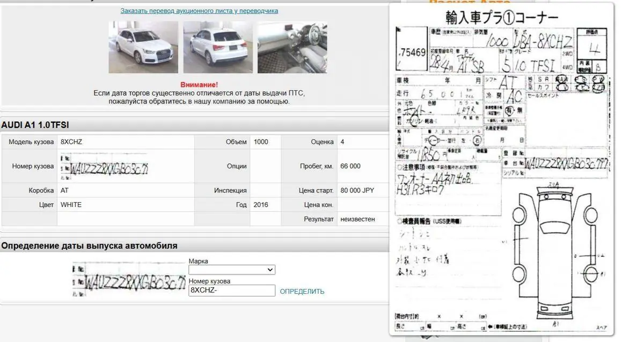
Task: Click lot number 75469 on the auction sheet
Action: 412,53
